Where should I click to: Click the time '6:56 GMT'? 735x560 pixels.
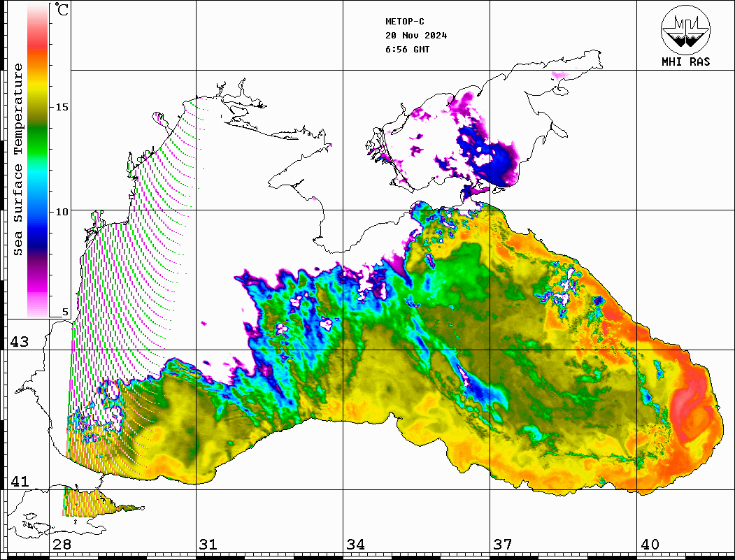(407, 49)
